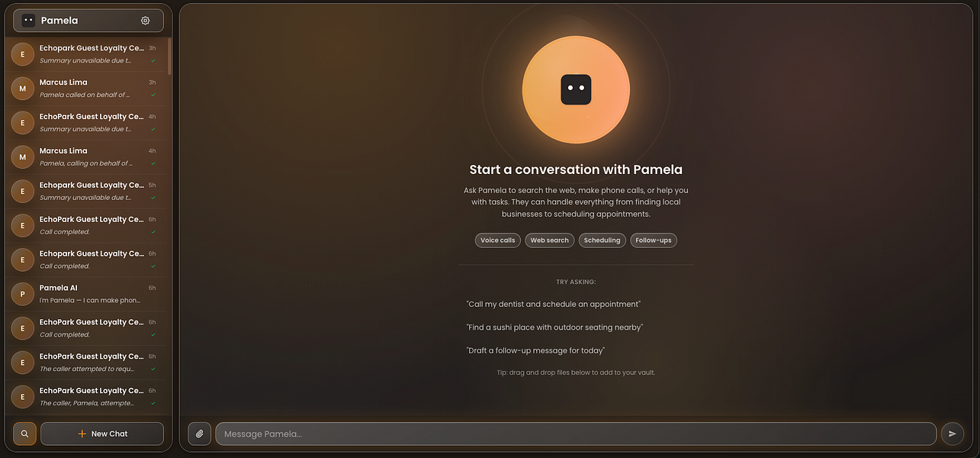Click the "Pamela" name in sidebar header

59,21
